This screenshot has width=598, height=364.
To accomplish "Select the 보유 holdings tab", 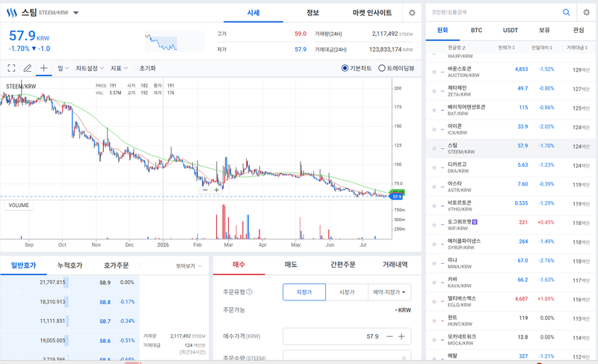I will tap(544, 30).
